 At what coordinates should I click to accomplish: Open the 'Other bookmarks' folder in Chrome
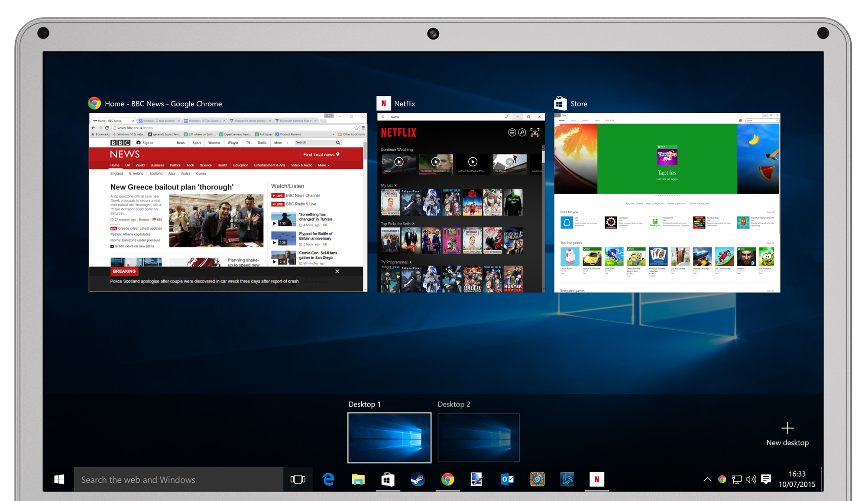(x=351, y=134)
